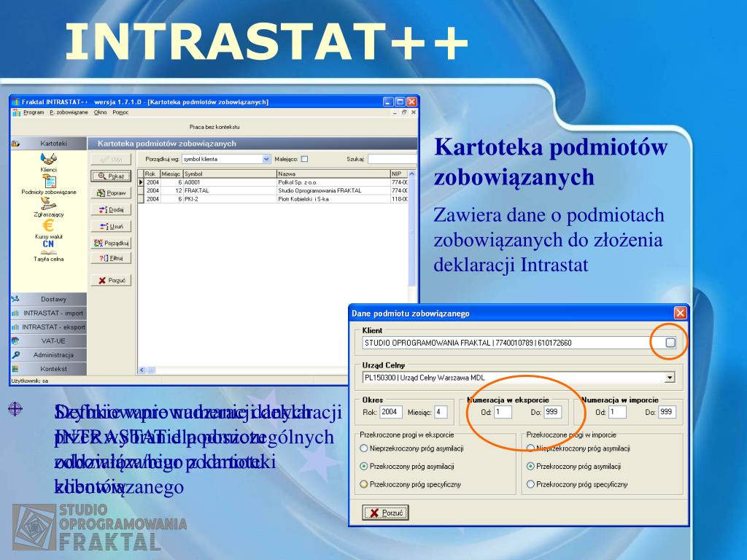This screenshot has width=747, height=560.
Task: Click Numeracja w imporcie Od field
Action: click(x=617, y=412)
